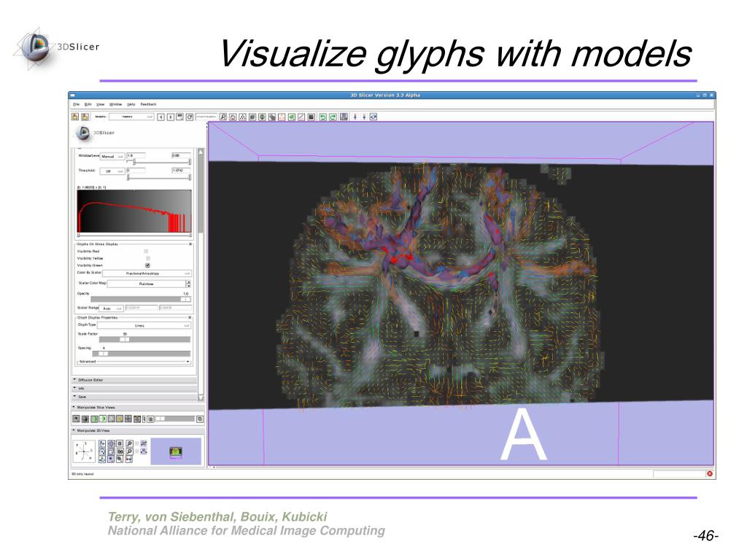Enable the Visibility Red checkbox
The height and width of the screenshot is (560, 747).
pos(146,251)
